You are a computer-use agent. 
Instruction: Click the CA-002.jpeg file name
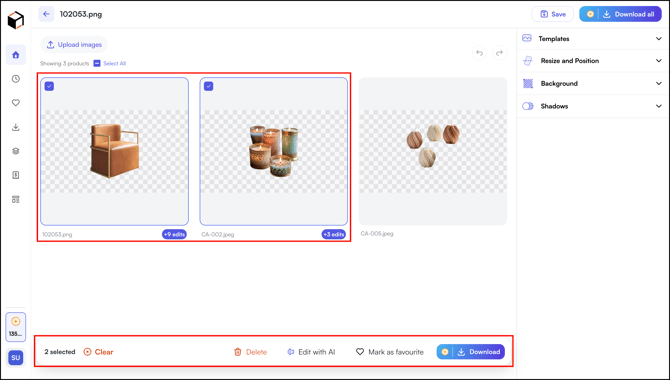click(218, 234)
